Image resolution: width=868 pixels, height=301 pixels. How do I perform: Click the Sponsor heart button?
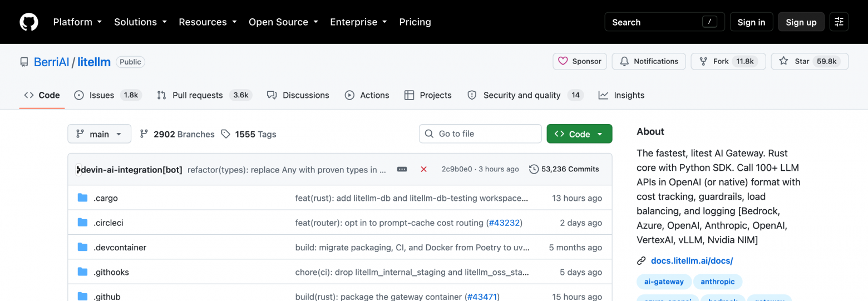[x=580, y=61]
